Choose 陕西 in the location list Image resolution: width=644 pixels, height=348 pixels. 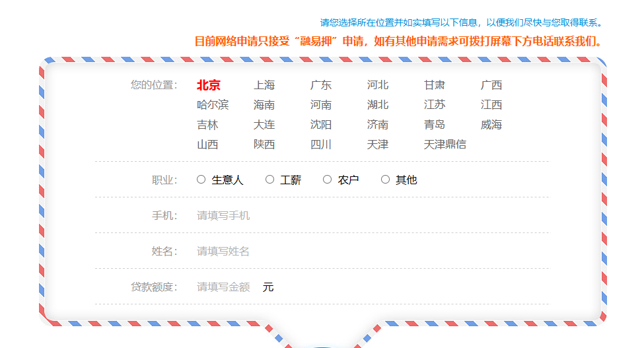pos(264,145)
